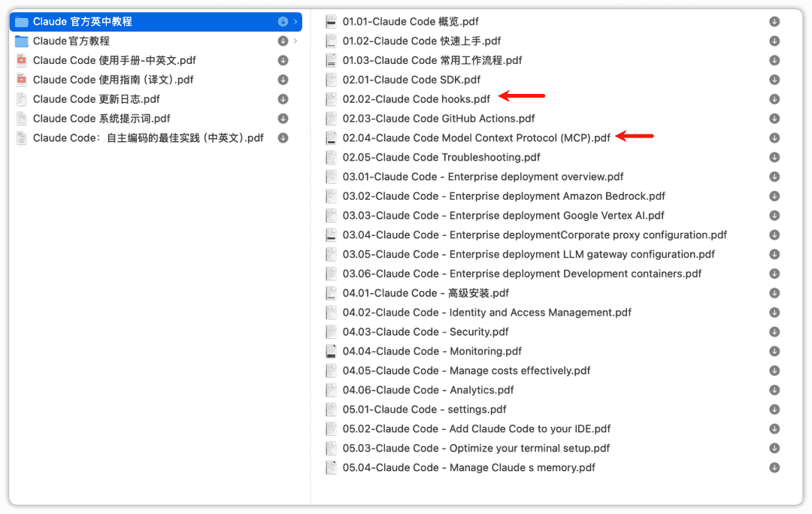Open 01.02-Claude Code 快速上手.pdf
This screenshot has height=514, width=812.
pos(421,41)
